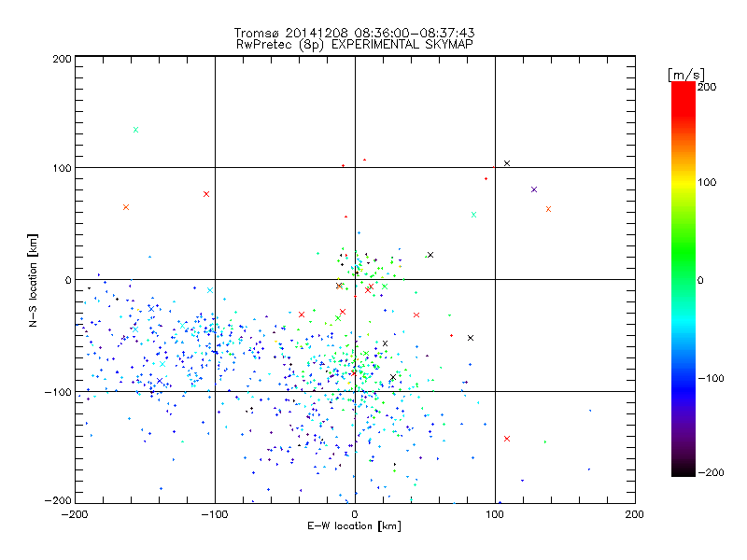This screenshot has height=560, width=747.
Task: Click the black X marker just above the 100 km line
Action: [x=507, y=162]
